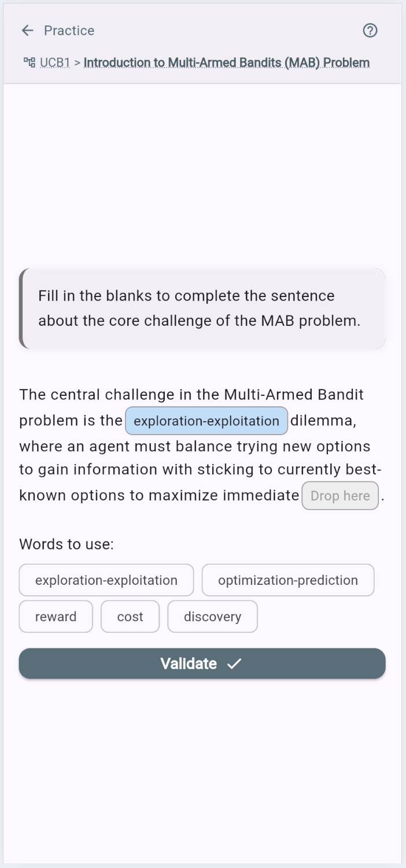Click the 'Fill in the blanks' instruction box
This screenshot has height=868, width=406.
pyautogui.click(x=202, y=309)
